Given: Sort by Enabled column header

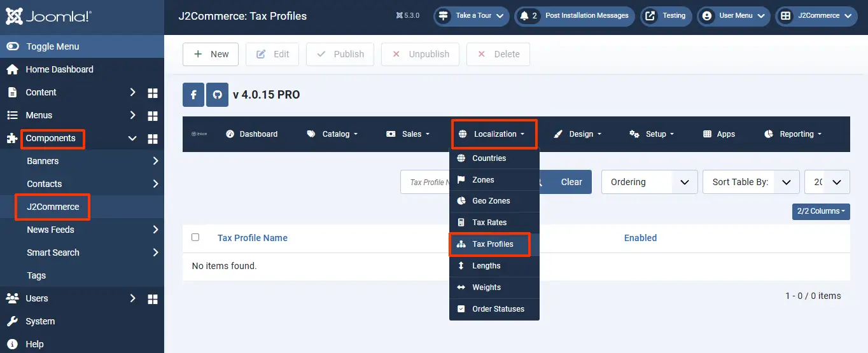Looking at the screenshot, I should click(640, 238).
